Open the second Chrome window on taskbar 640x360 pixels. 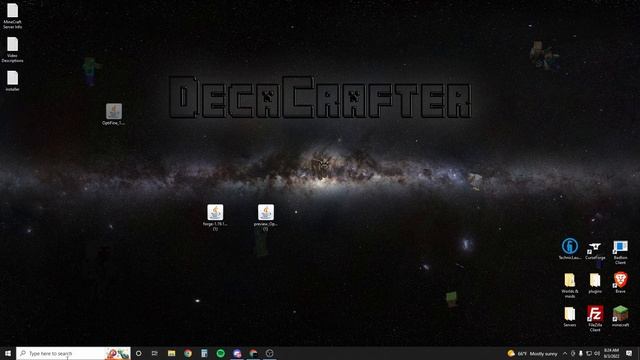(253, 353)
